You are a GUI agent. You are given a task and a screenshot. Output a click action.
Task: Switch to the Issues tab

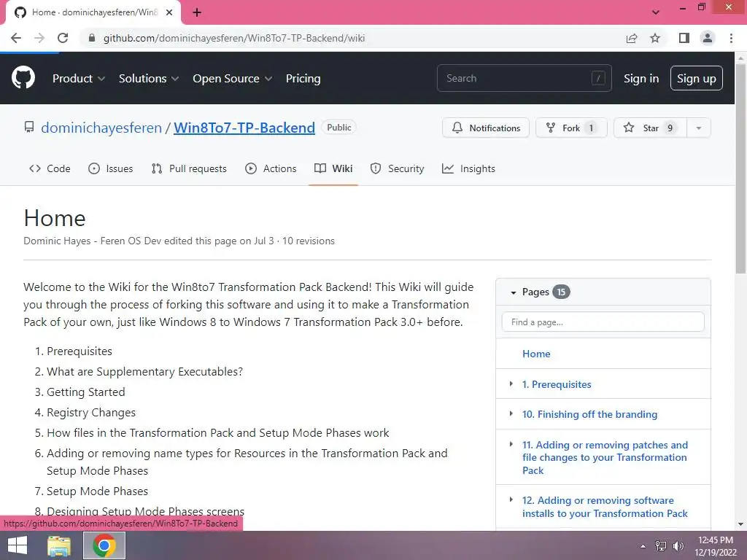coord(111,168)
